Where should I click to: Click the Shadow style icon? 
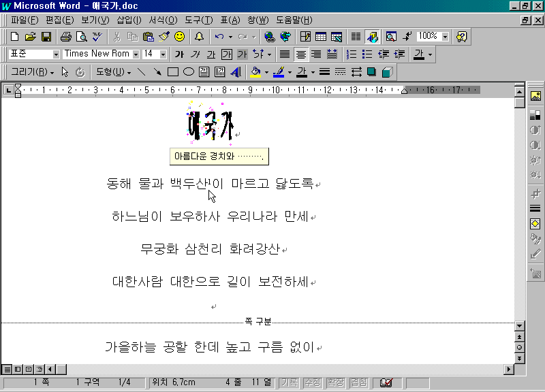pos(371,72)
